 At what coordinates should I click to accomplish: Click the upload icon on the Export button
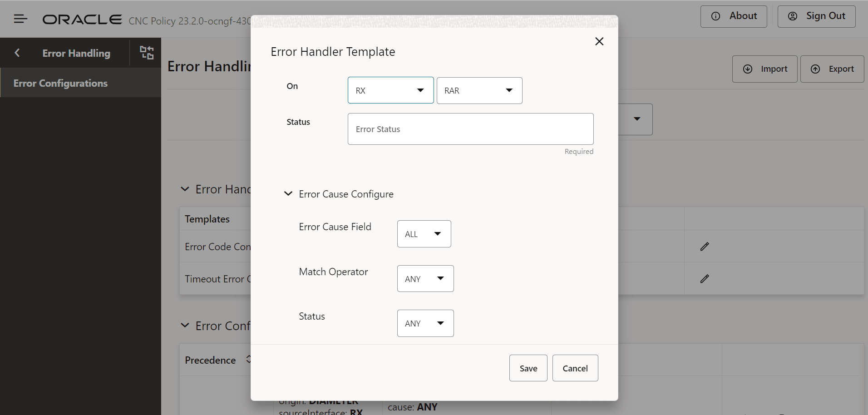tap(815, 69)
